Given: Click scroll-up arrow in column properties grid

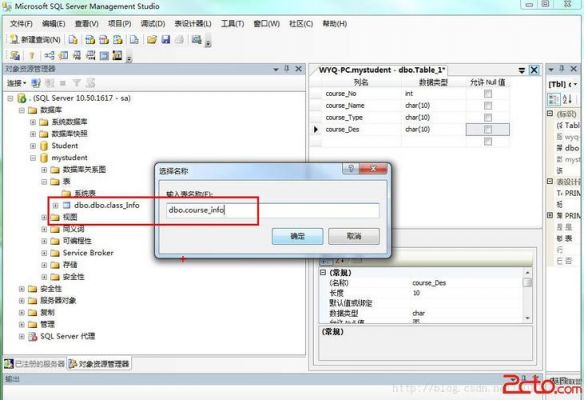Looking at the screenshot, I should coord(527,273).
